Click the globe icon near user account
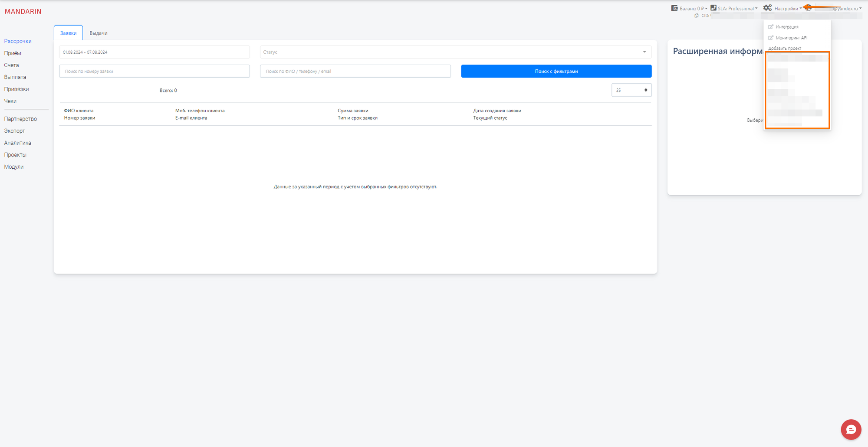This screenshot has width=868, height=447. pos(808,8)
